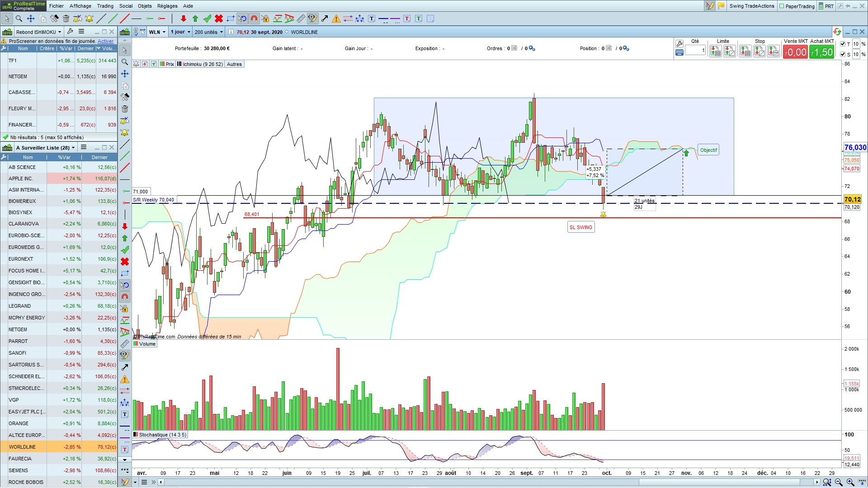This screenshot has width=868, height=488.
Task: Toggle the lock objects tool in top toolbar
Action: pos(266,19)
